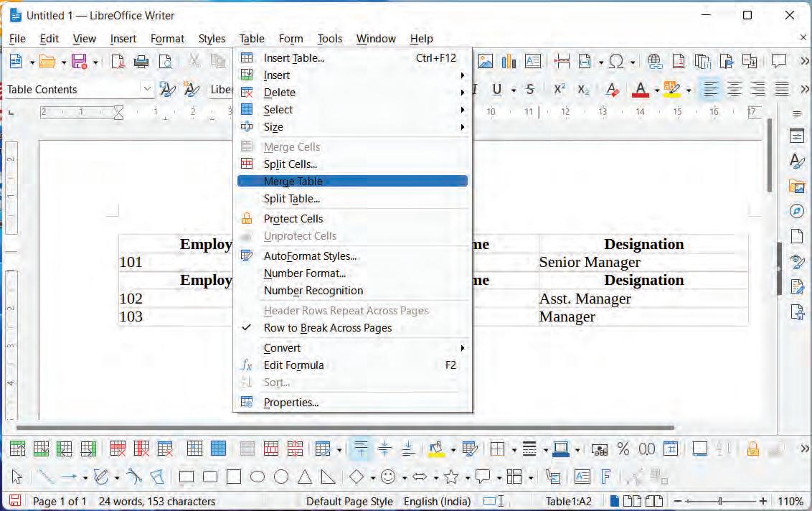Click the Delete selected rows table icon
This screenshot has height=511, width=812.
click(118, 449)
